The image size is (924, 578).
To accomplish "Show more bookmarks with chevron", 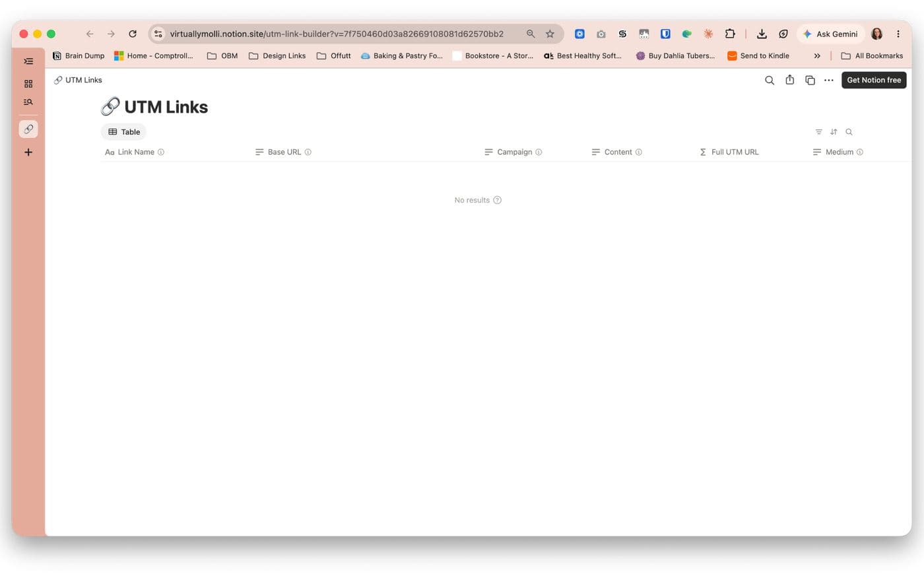I will pos(817,56).
